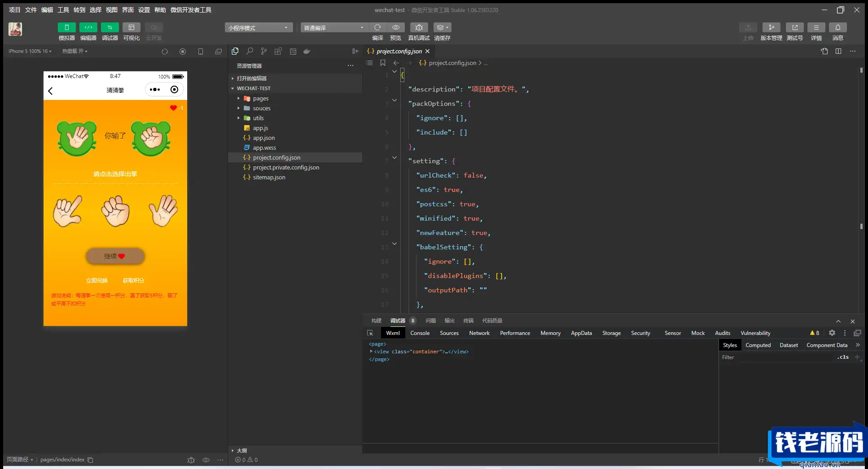This screenshot has height=469, width=868.
Task: Choose the scissors hand in simulator
Action: [67, 211]
